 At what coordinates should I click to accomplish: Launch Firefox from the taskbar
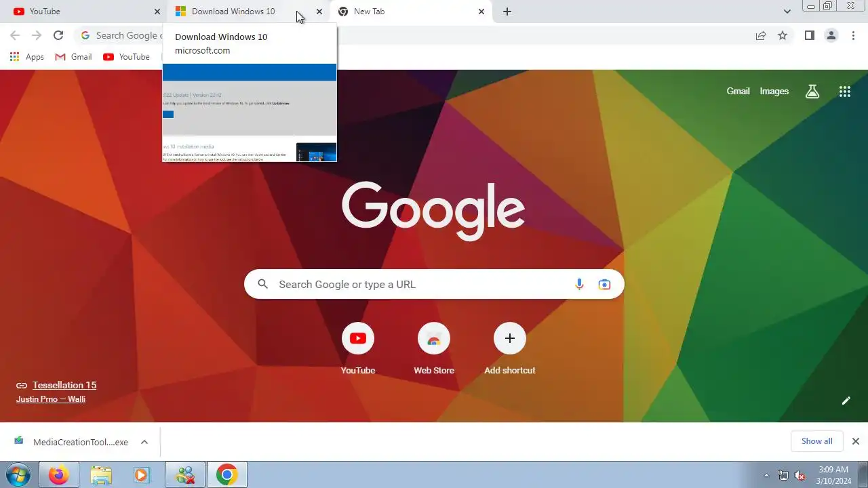click(59, 475)
